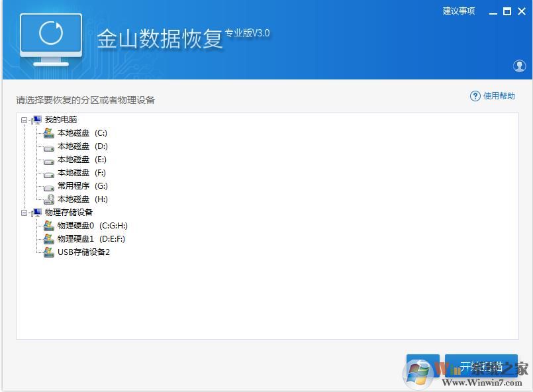Click the drive icon for 本地磁盘 (C:)
Screen dimensions: 533x392
49,133
